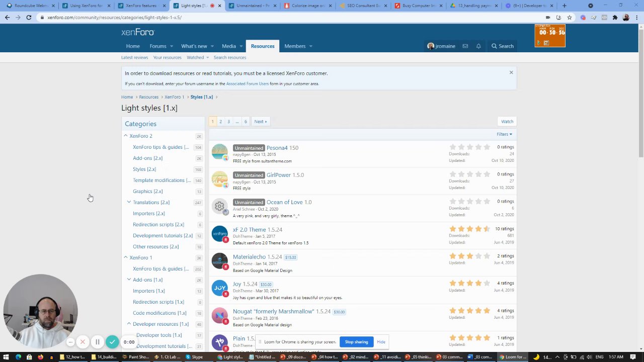Viewport: 644px width, 362px height.
Task: Go back in browser history
Action: 7,17
